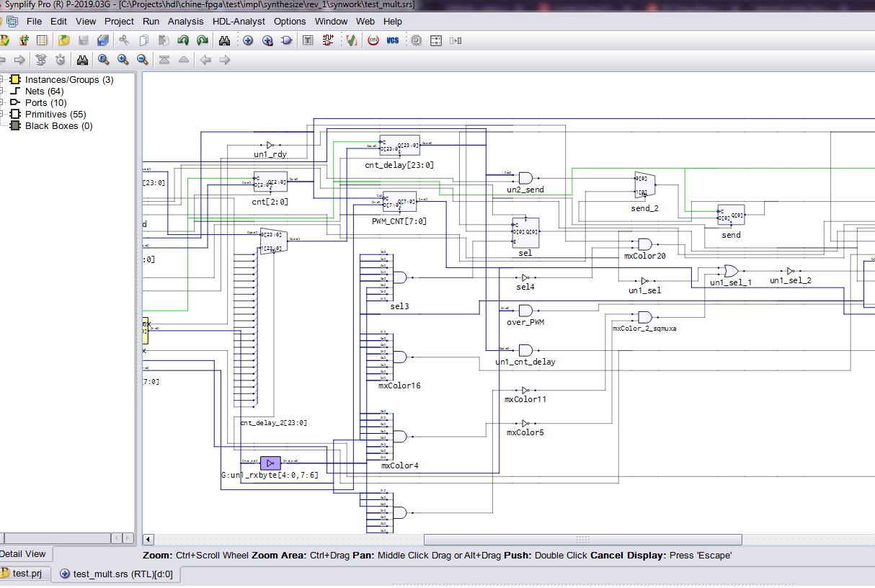Click the zoom out magnifier icon
This screenshot has height=588, width=875.
click(143, 60)
